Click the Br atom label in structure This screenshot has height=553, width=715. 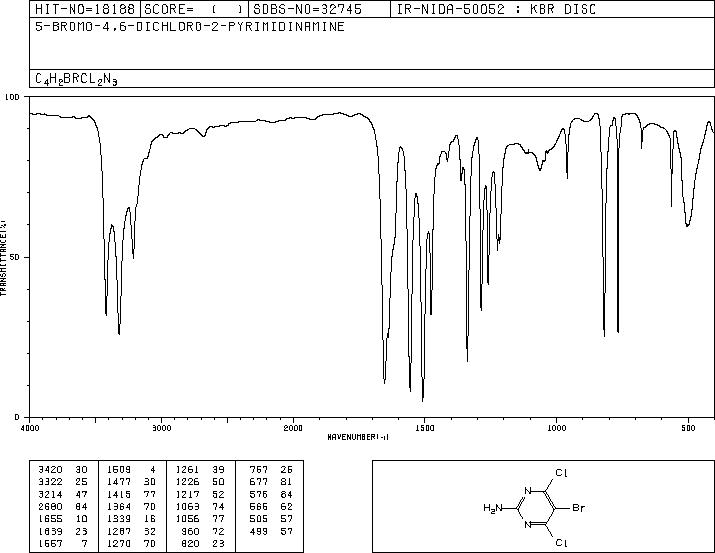pyautogui.click(x=578, y=507)
